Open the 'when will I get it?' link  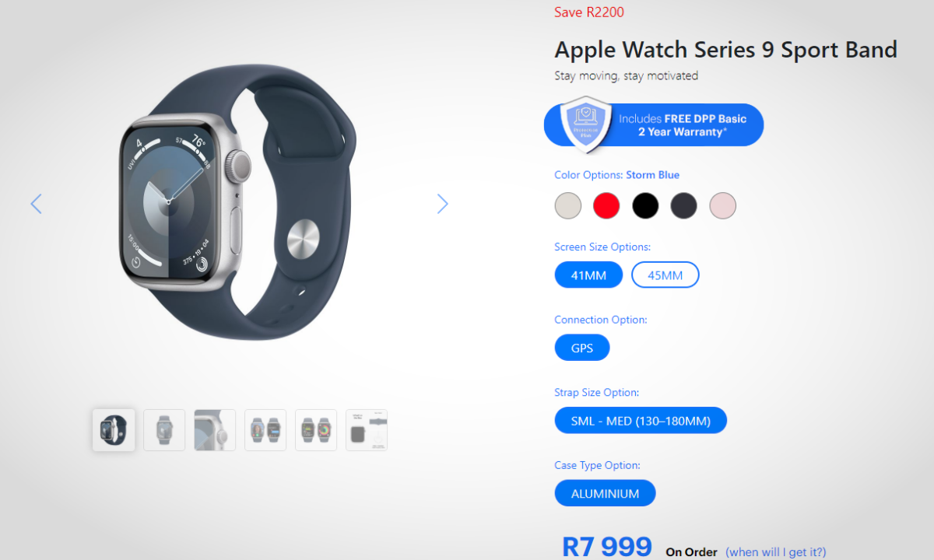776,551
